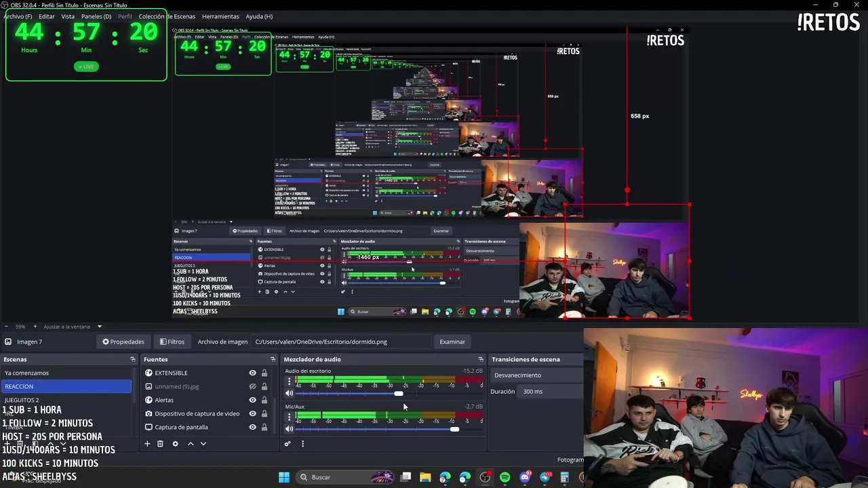Viewport: 868px width, 488px height.
Task: Open Windows Start menu
Action: (284, 477)
